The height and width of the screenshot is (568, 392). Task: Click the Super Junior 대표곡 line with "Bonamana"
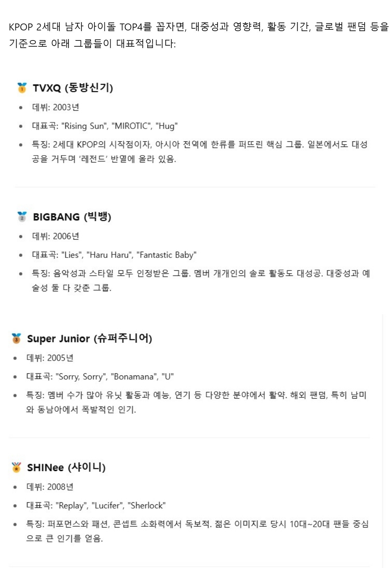[x=100, y=377]
